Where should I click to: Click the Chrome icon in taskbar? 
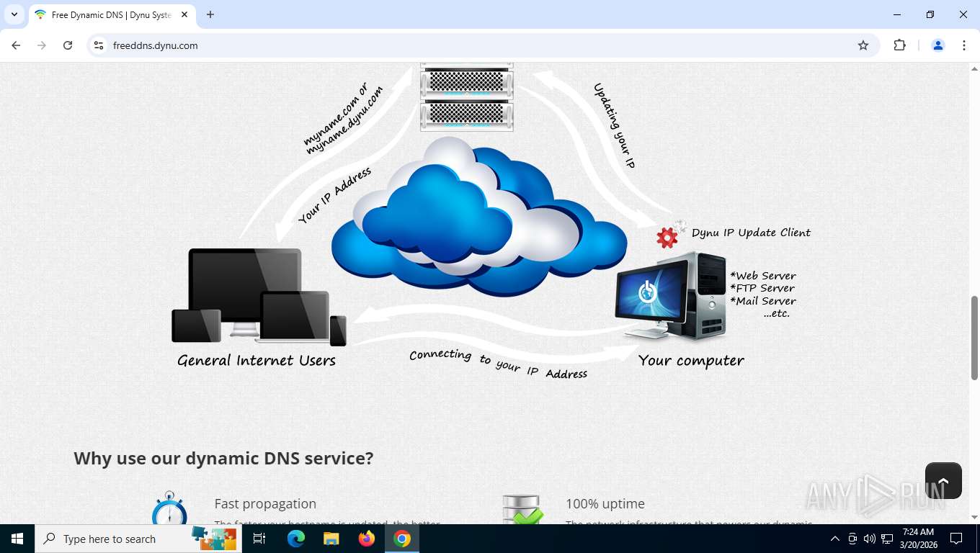(402, 539)
